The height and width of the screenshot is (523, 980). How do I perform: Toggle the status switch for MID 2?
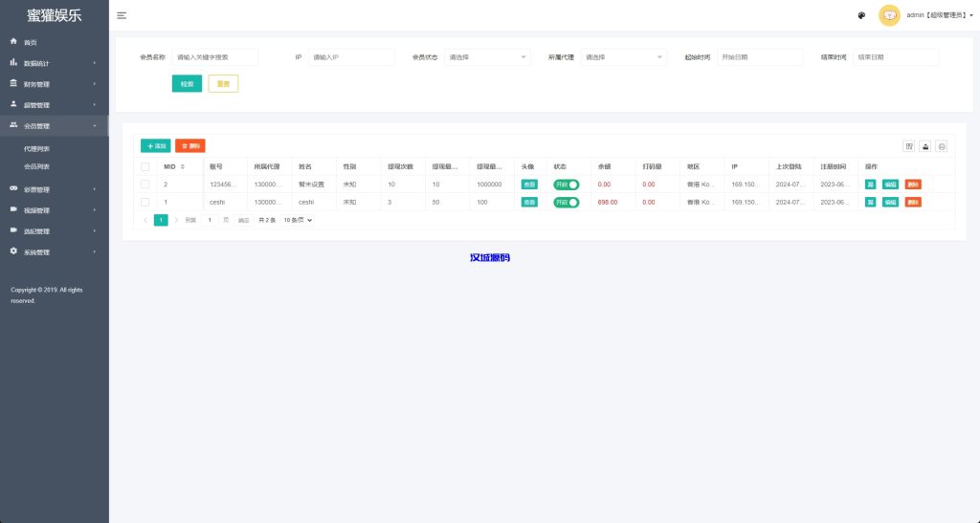(567, 184)
